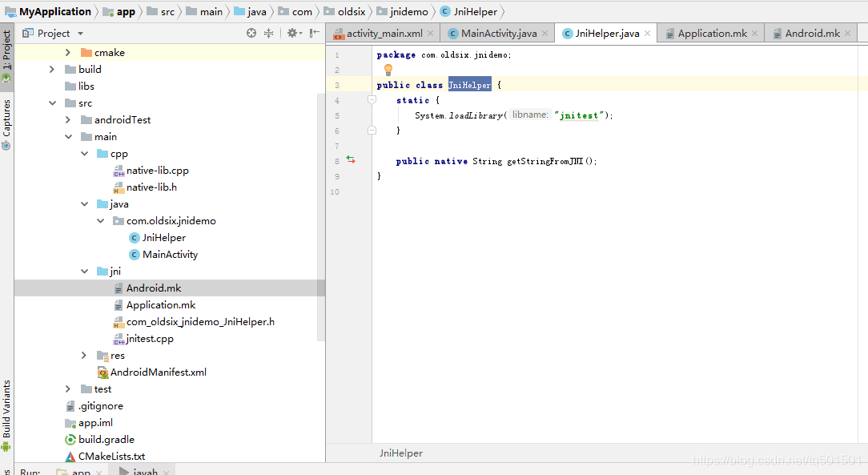Image resolution: width=868 pixels, height=475 pixels.
Task: Switch to MainActivity.java tab
Action: [x=498, y=33]
